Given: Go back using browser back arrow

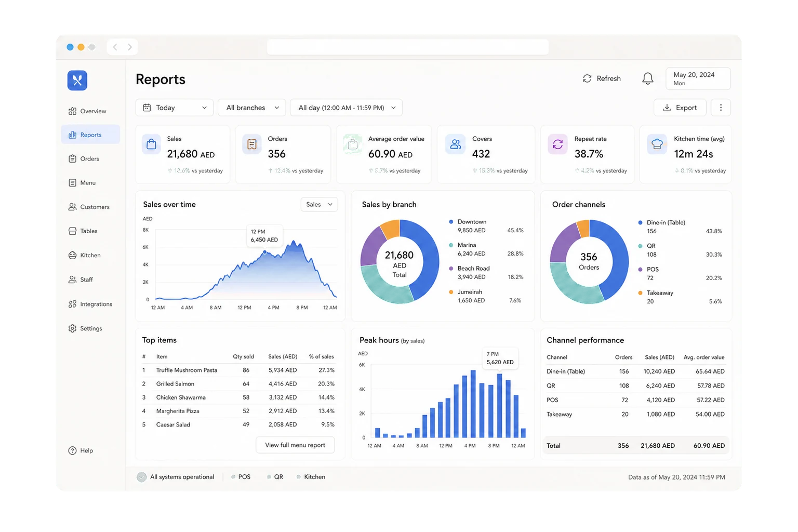Looking at the screenshot, I should (x=115, y=47).
